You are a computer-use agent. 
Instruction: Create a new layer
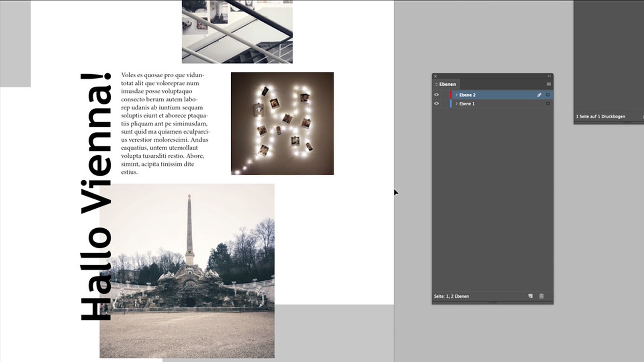(530, 296)
